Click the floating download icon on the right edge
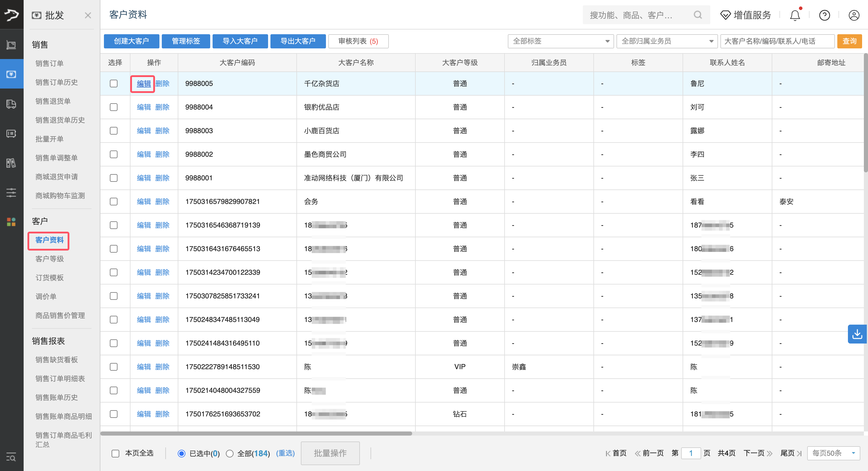 [x=858, y=334]
